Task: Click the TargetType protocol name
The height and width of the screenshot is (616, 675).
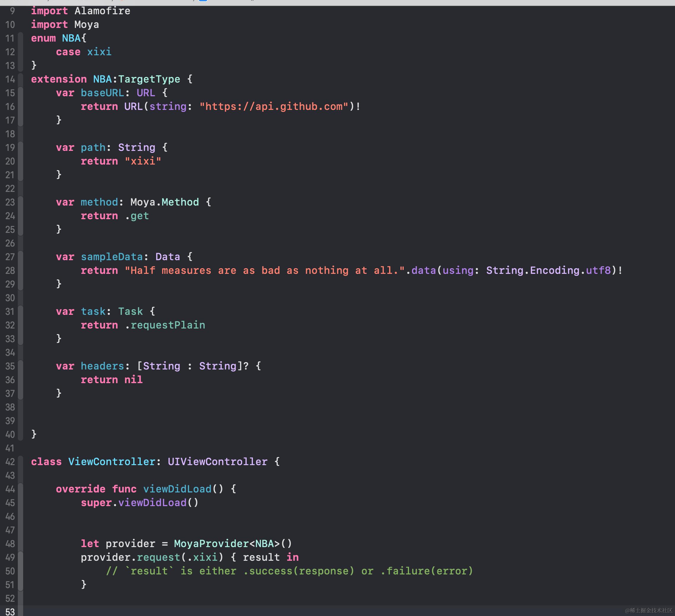Action: coord(149,79)
